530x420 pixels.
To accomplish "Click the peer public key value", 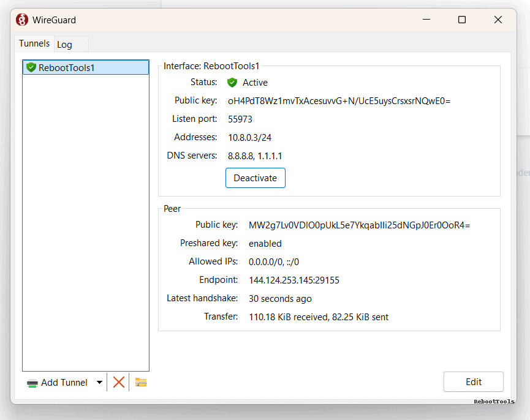I will 359,225.
